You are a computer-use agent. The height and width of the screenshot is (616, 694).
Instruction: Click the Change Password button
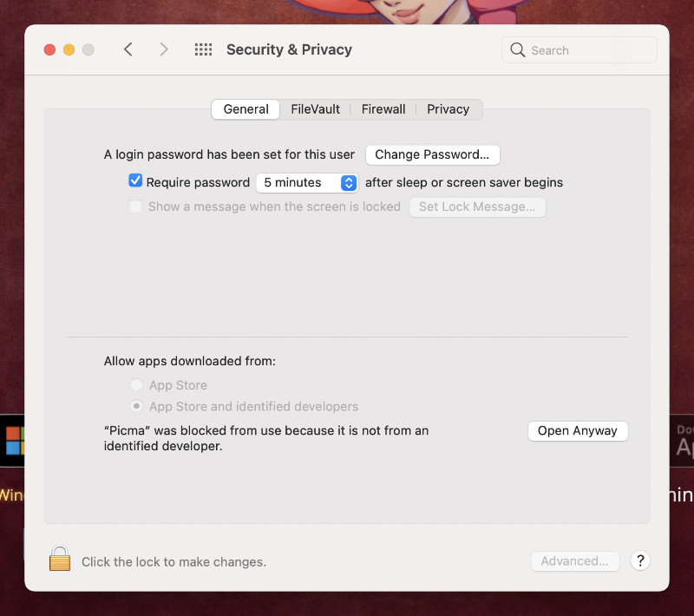point(432,154)
